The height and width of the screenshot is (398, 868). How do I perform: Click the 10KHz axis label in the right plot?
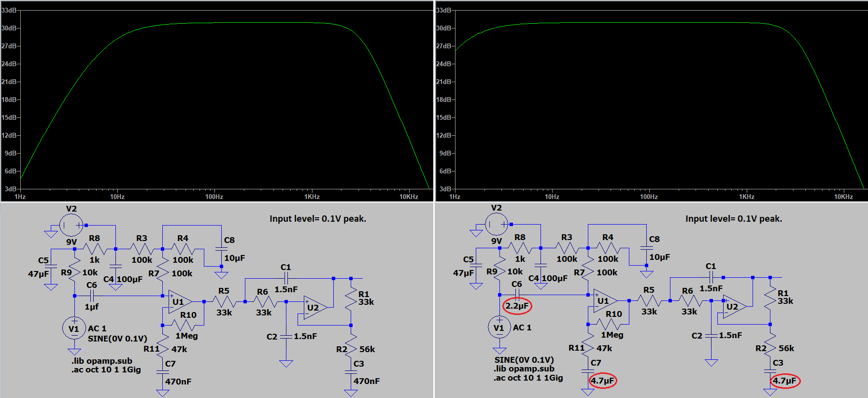(x=843, y=197)
